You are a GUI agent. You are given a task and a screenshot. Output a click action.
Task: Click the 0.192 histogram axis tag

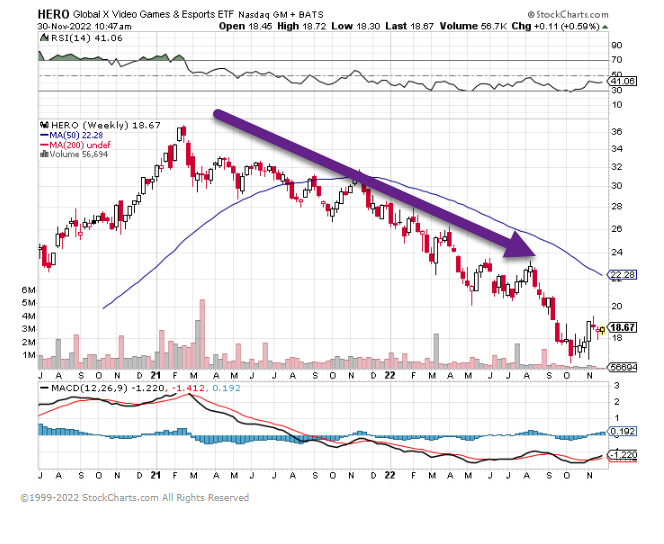point(622,431)
